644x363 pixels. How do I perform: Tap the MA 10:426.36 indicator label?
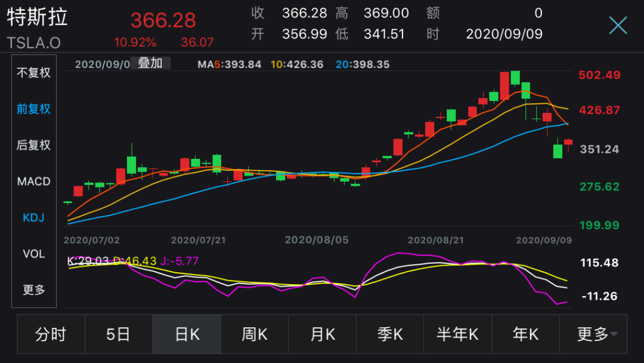pyautogui.click(x=297, y=64)
